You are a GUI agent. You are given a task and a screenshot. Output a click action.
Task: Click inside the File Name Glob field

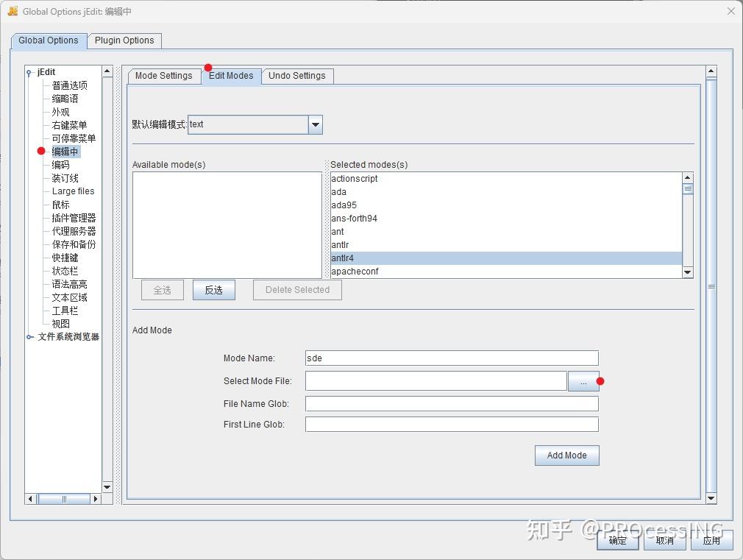click(451, 403)
